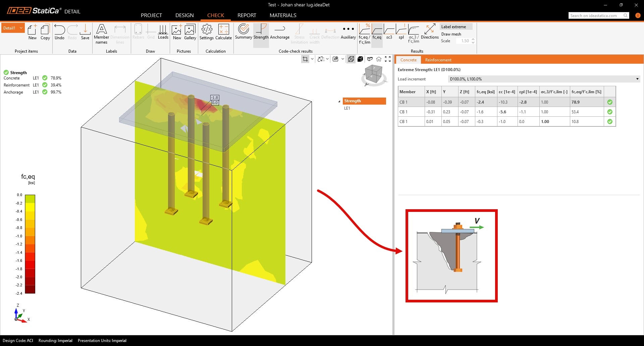Click the ideastatica.com search field
Viewport: 644px width, 346px height.
coord(595,16)
